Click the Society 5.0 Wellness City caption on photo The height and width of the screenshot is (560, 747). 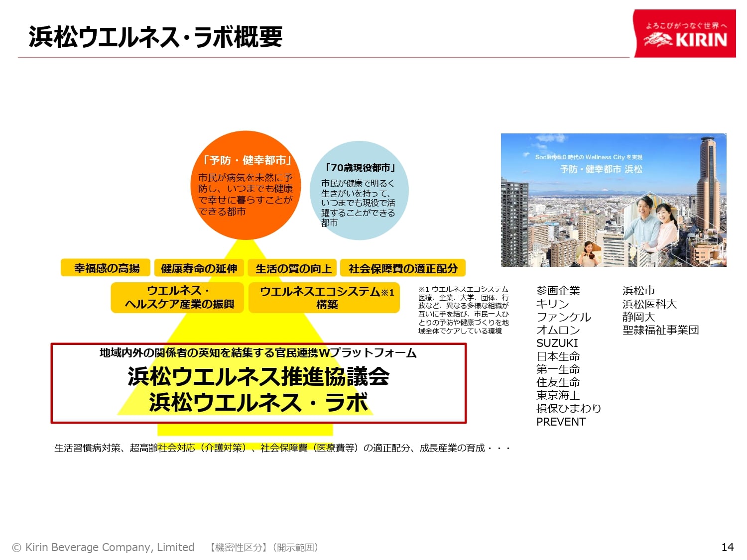[x=589, y=157]
